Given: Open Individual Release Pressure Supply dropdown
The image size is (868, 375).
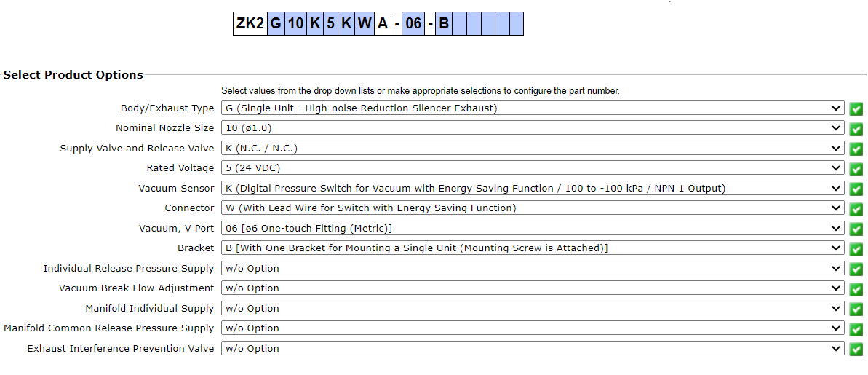Looking at the screenshot, I should (x=532, y=269).
